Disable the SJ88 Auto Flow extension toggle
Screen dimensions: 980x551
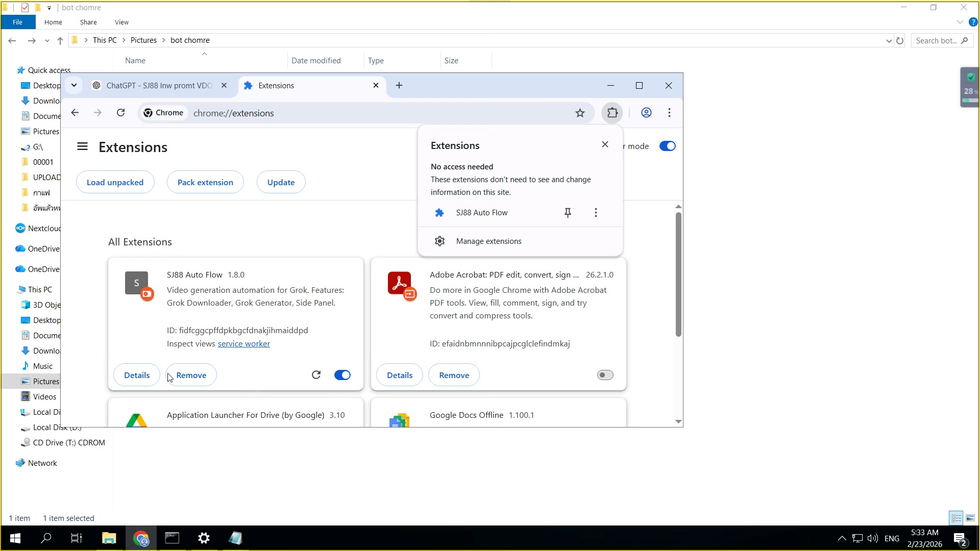click(342, 375)
